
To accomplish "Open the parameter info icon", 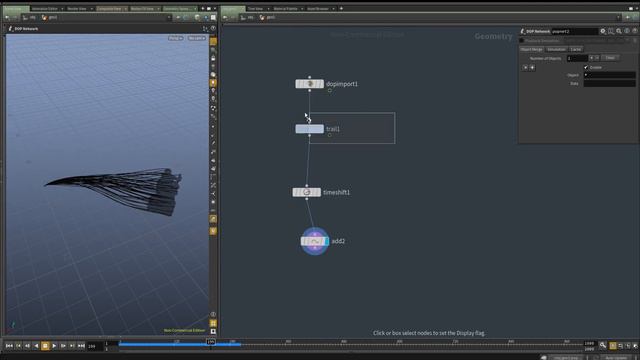I will (627, 31).
